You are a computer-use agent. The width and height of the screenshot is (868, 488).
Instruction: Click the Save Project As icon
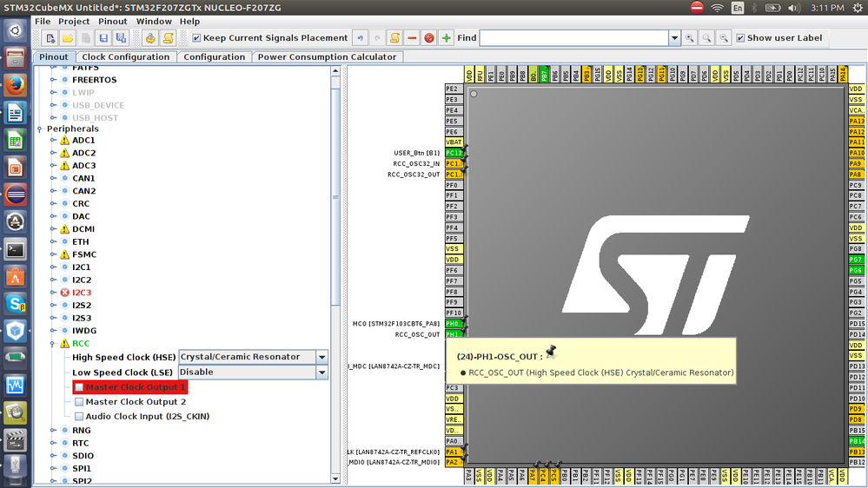121,38
